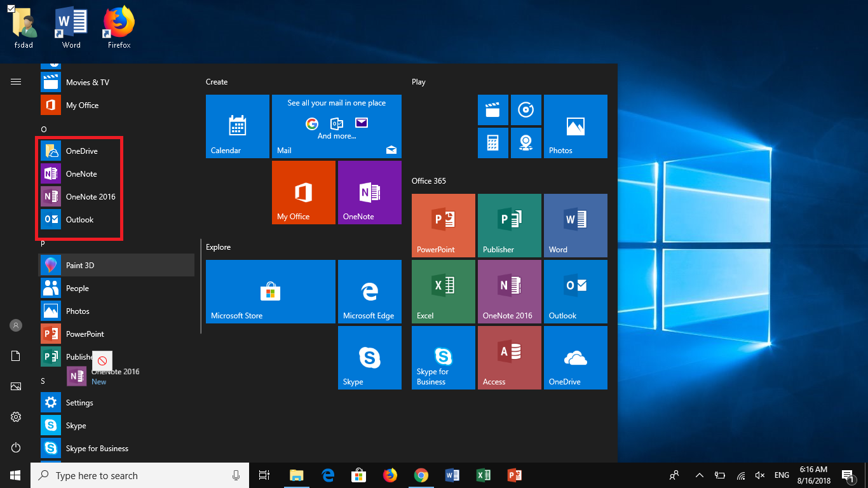868x488 pixels.
Task: Open the OneNote 2016 tile in Office 365
Action: [510, 292]
